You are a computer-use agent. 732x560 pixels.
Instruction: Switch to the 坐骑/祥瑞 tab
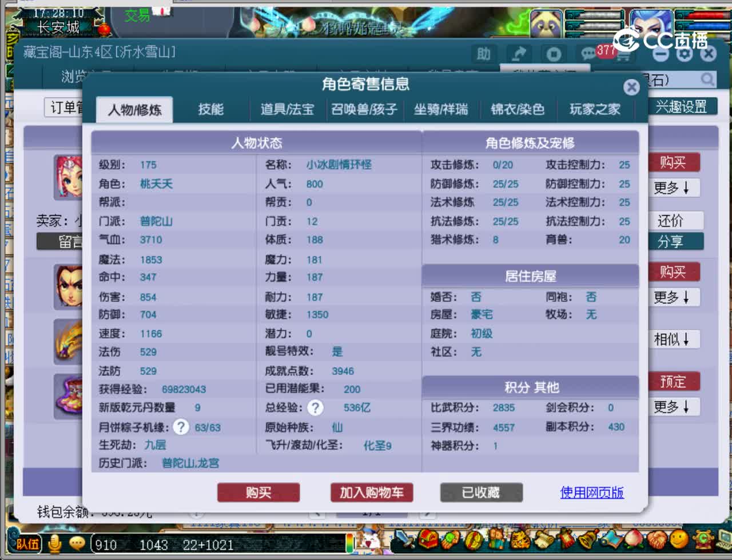pyautogui.click(x=441, y=109)
